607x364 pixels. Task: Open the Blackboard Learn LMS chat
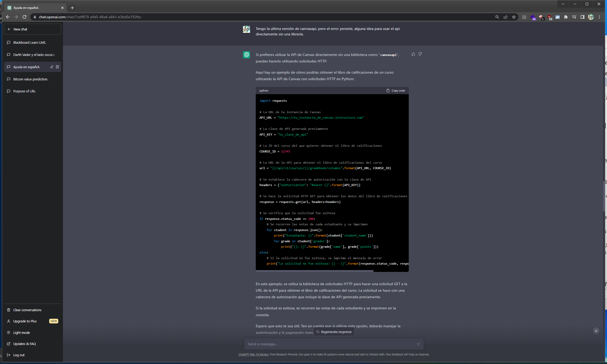tap(30, 42)
